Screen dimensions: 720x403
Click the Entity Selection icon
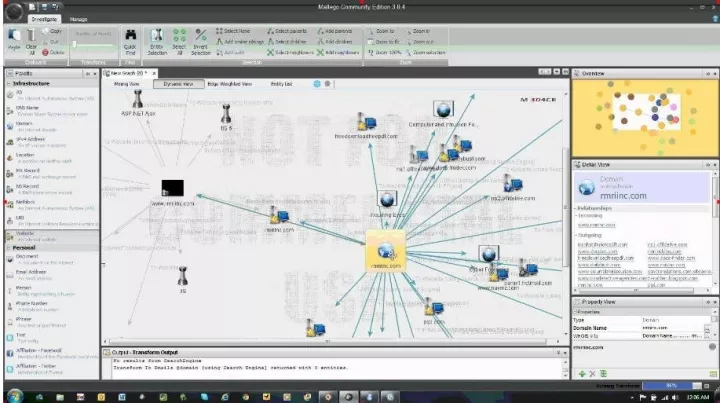(156, 39)
